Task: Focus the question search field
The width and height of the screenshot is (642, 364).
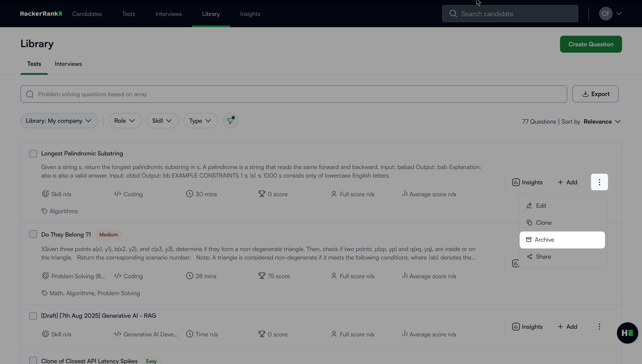Action: point(293,94)
